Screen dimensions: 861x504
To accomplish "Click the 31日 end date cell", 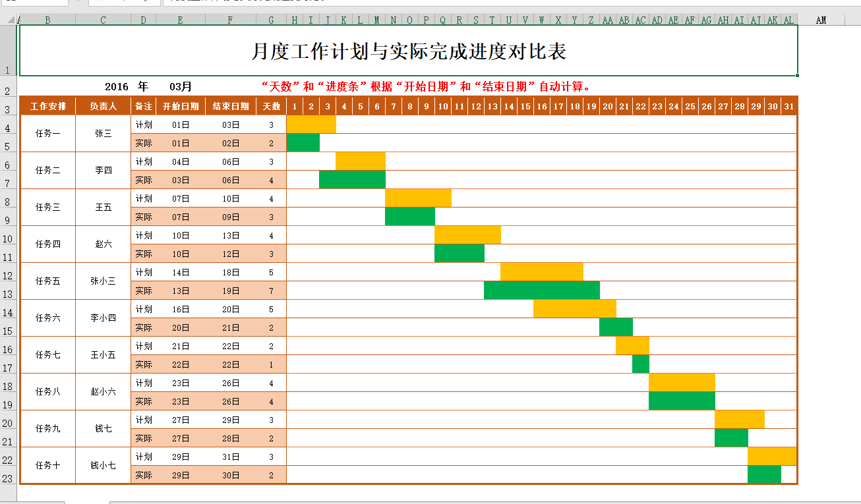I will (x=231, y=457).
